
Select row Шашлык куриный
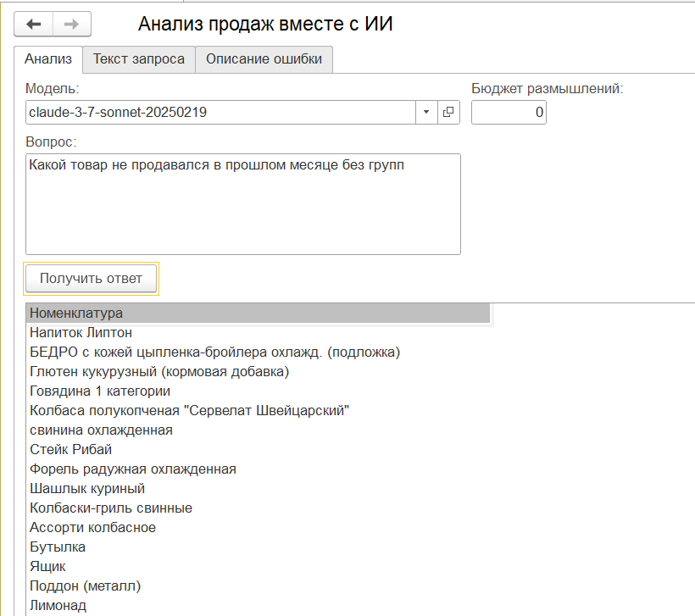pos(258,488)
